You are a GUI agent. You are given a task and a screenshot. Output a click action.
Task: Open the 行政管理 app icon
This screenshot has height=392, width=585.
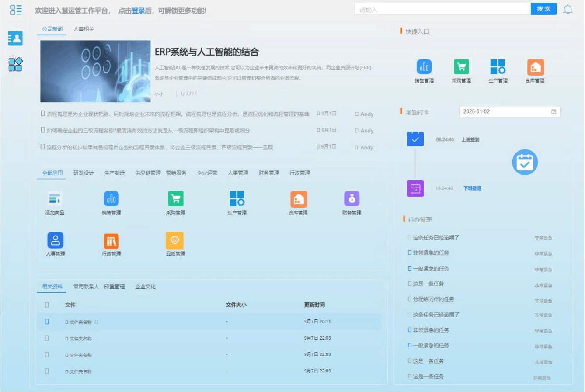pos(111,240)
